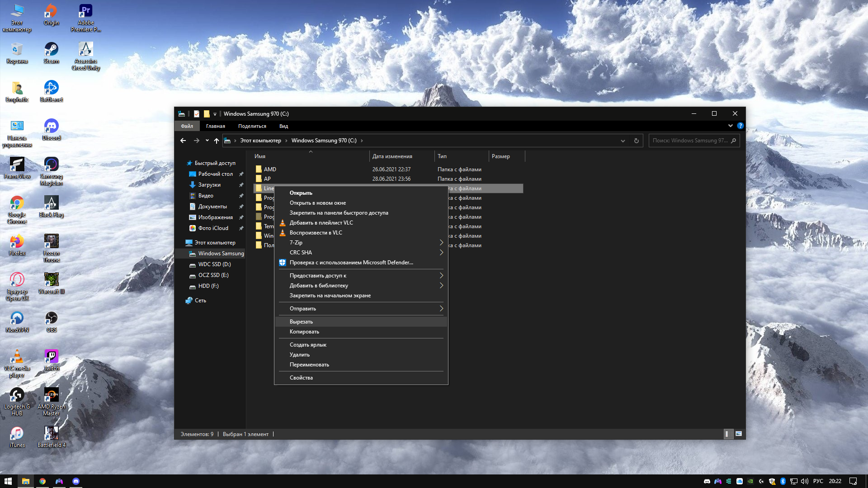Click the Up one level arrow
The image size is (868, 488).
217,141
